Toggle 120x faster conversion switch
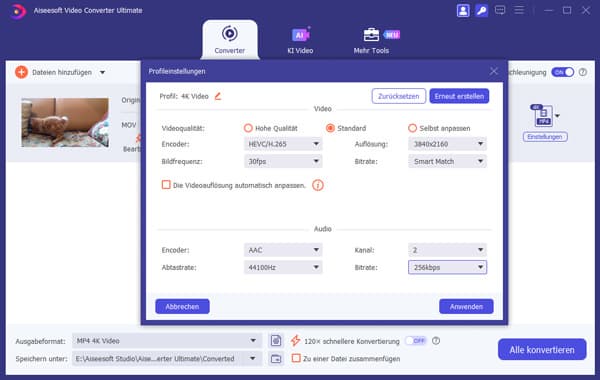This screenshot has height=380, width=600. pyautogui.click(x=416, y=340)
